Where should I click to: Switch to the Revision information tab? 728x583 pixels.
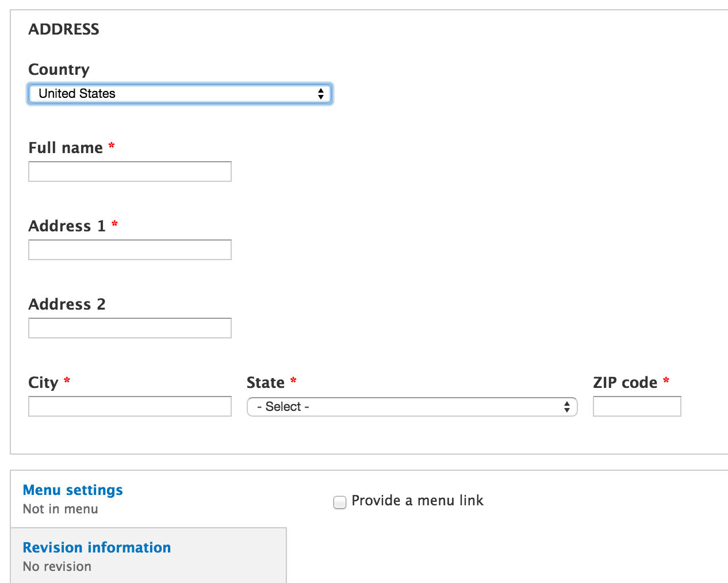click(x=96, y=547)
